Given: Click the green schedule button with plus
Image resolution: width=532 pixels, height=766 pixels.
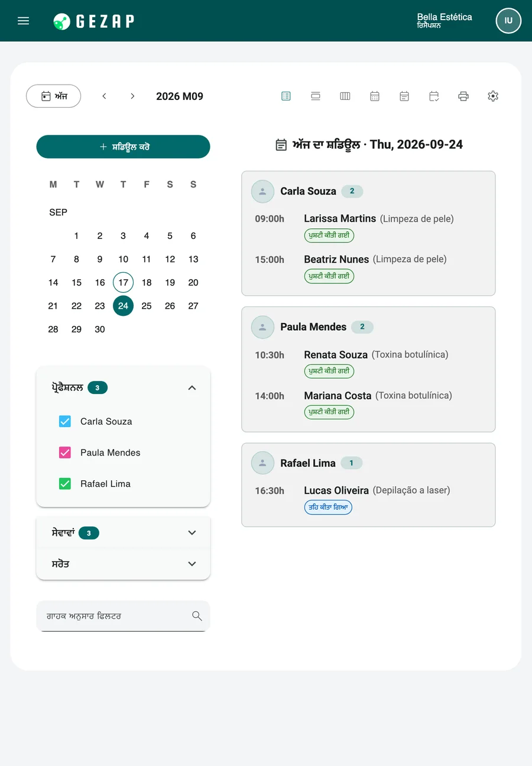Looking at the screenshot, I should coord(123,147).
